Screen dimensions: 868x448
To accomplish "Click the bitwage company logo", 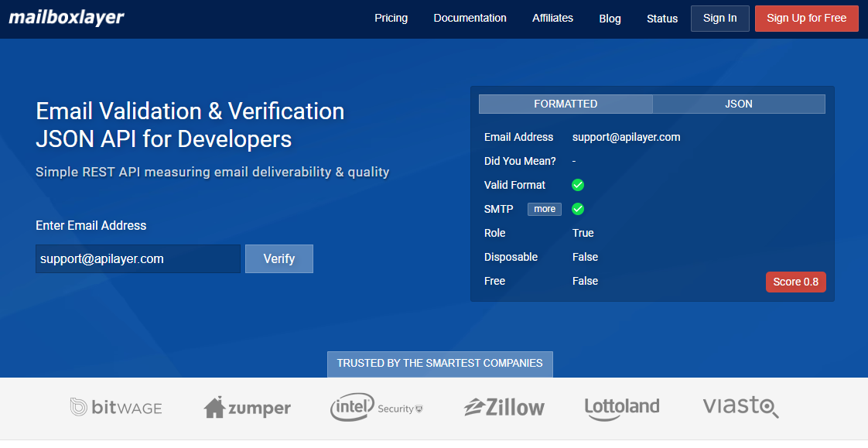I will [116, 407].
